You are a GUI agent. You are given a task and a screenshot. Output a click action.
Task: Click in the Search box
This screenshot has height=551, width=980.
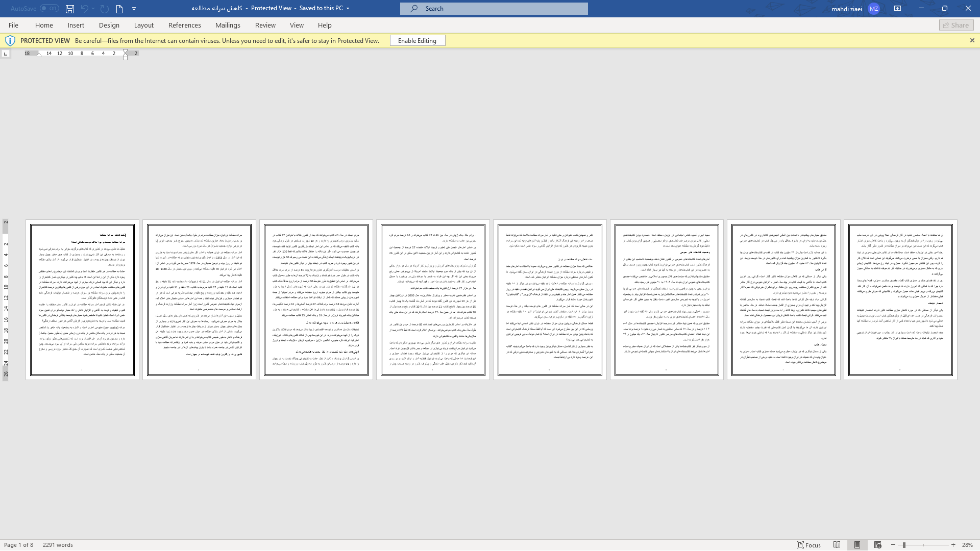(494, 9)
